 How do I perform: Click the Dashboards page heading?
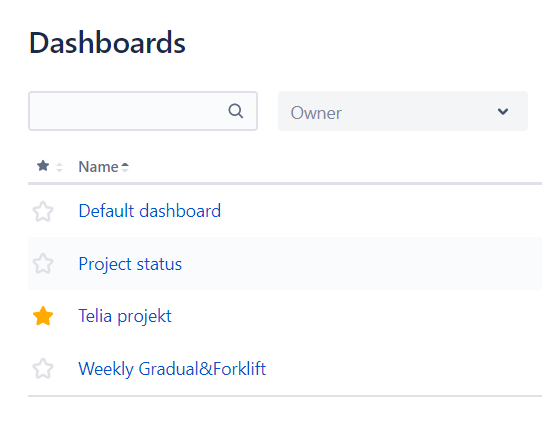pyautogui.click(x=108, y=43)
